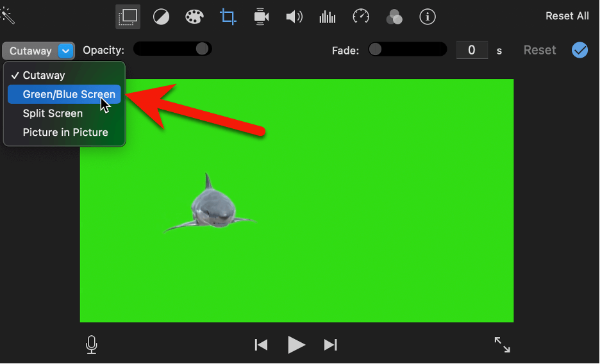Apply changes with blue checkmark button
This screenshot has width=600, height=364.
[579, 50]
